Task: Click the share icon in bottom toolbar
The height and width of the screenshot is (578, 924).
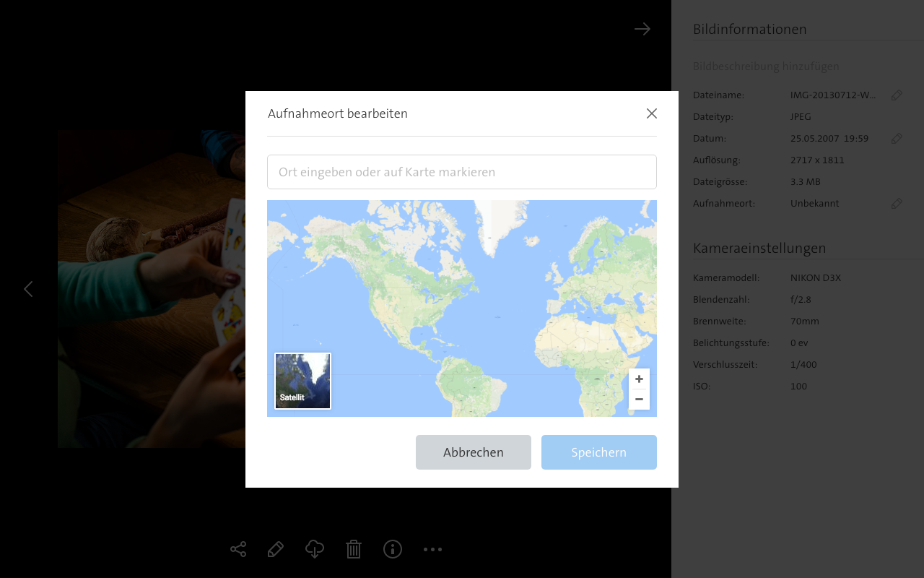Action: (238, 549)
